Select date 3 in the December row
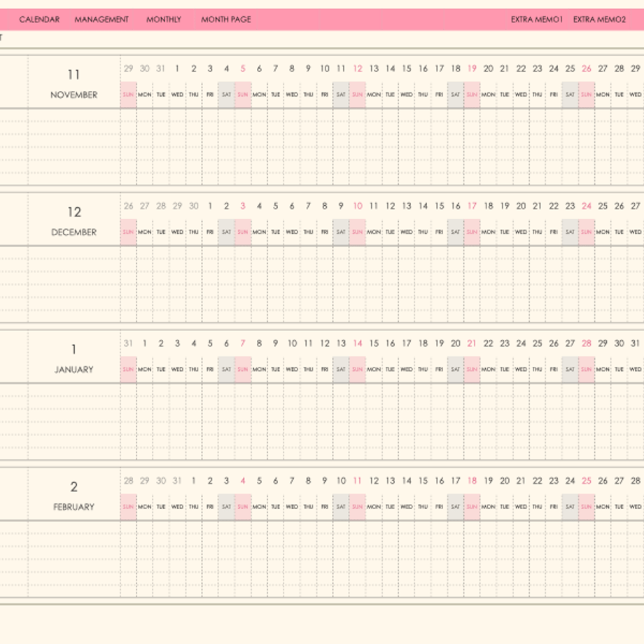 [x=243, y=206]
